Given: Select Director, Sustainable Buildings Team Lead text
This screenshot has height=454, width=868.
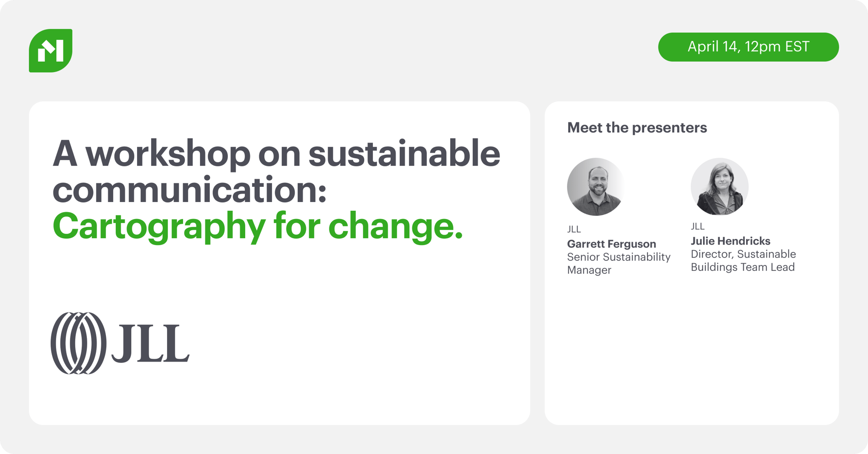Looking at the screenshot, I should [743, 260].
